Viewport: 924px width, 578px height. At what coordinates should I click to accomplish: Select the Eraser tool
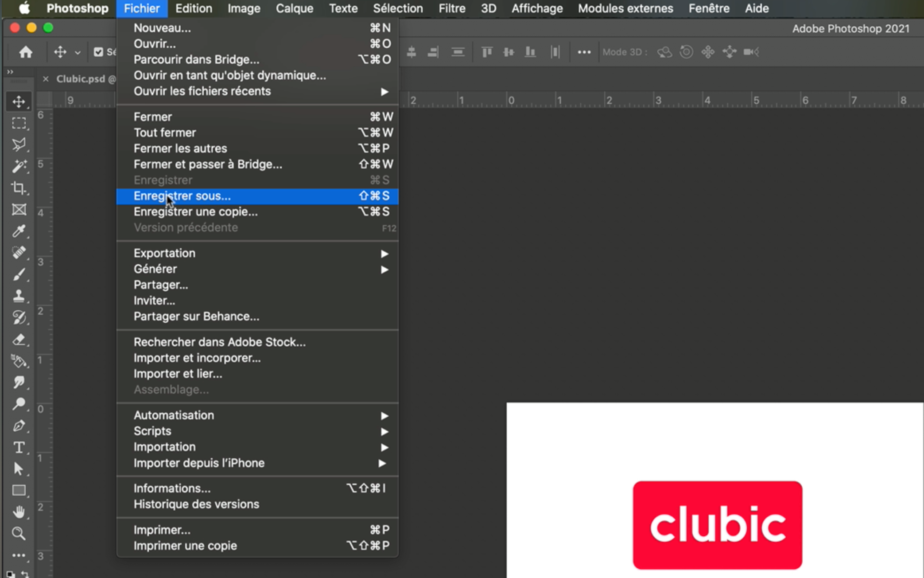click(19, 340)
